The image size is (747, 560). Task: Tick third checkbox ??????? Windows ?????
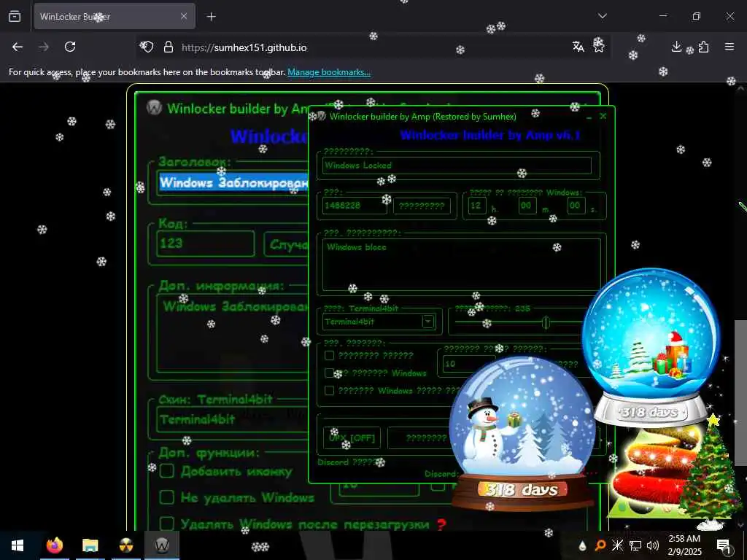[329, 391]
